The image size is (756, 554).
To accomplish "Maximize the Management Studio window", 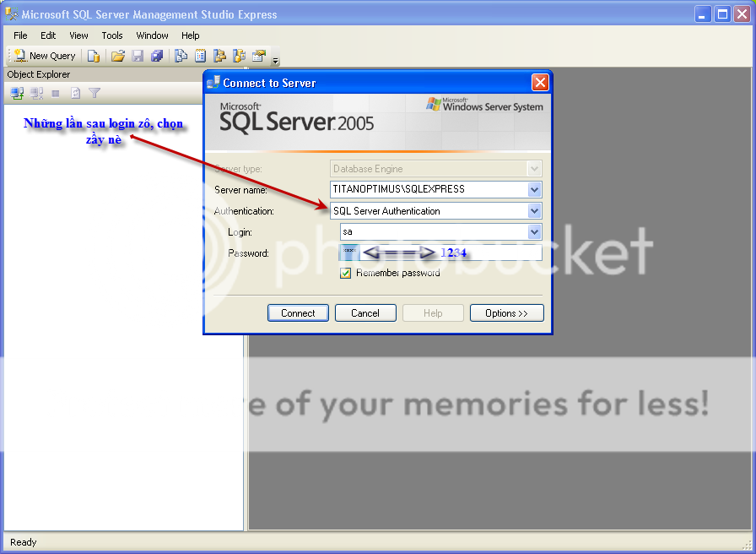I will tap(723, 14).
